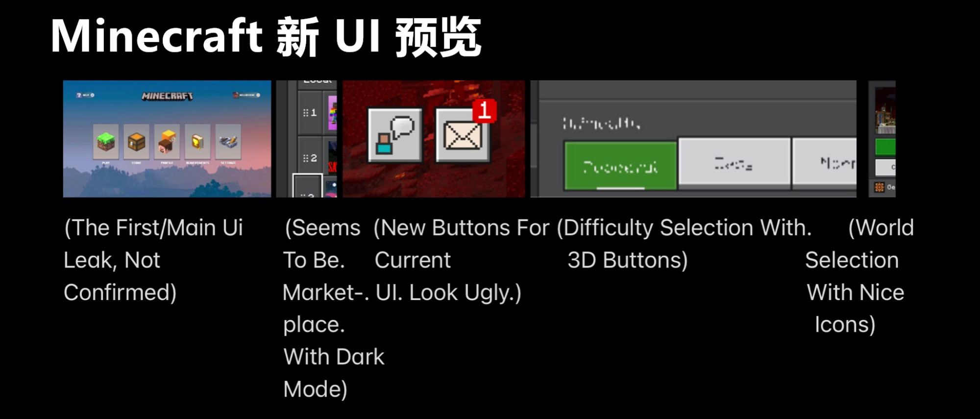Click the green button under world thumbnail
The image size is (980, 419).
click(x=885, y=147)
